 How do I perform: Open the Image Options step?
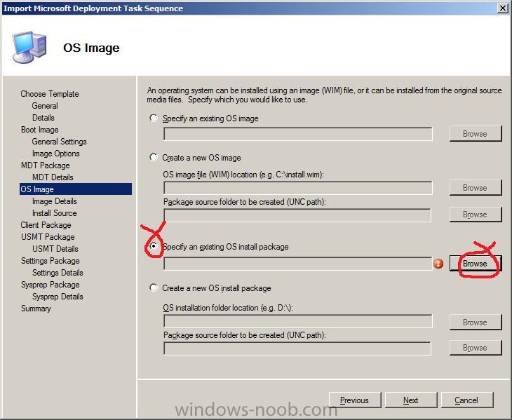click(55, 154)
